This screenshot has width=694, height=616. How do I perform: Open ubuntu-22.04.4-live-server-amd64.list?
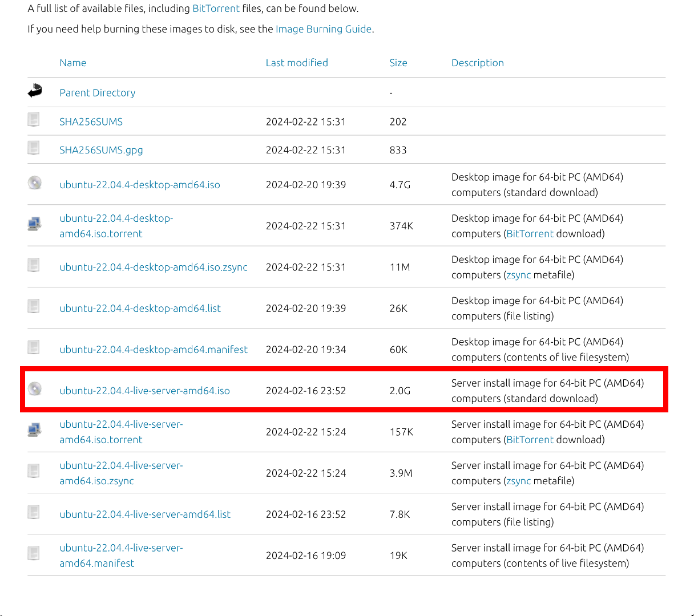[146, 514]
